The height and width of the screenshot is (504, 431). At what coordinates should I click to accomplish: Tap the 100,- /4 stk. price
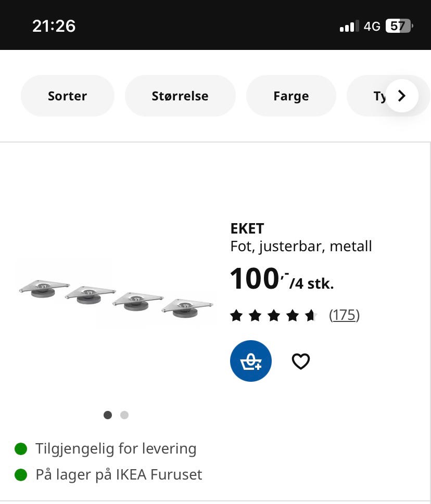coord(282,279)
